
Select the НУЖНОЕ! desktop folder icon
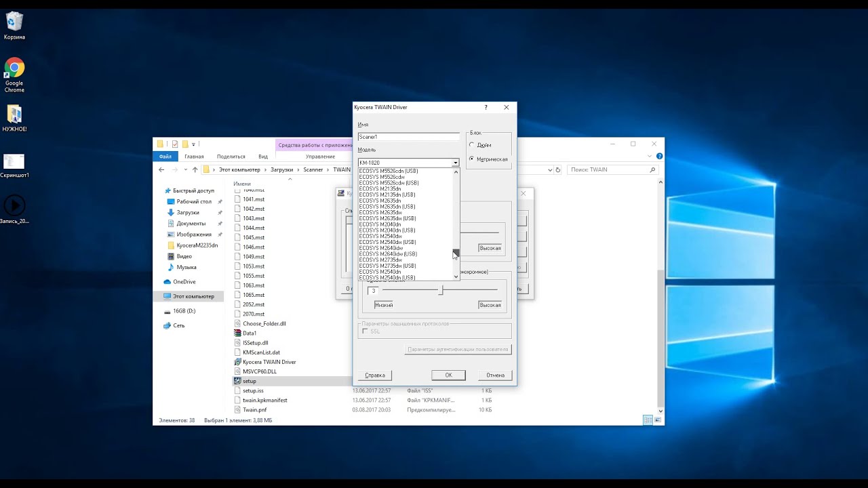(x=14, y=118)
